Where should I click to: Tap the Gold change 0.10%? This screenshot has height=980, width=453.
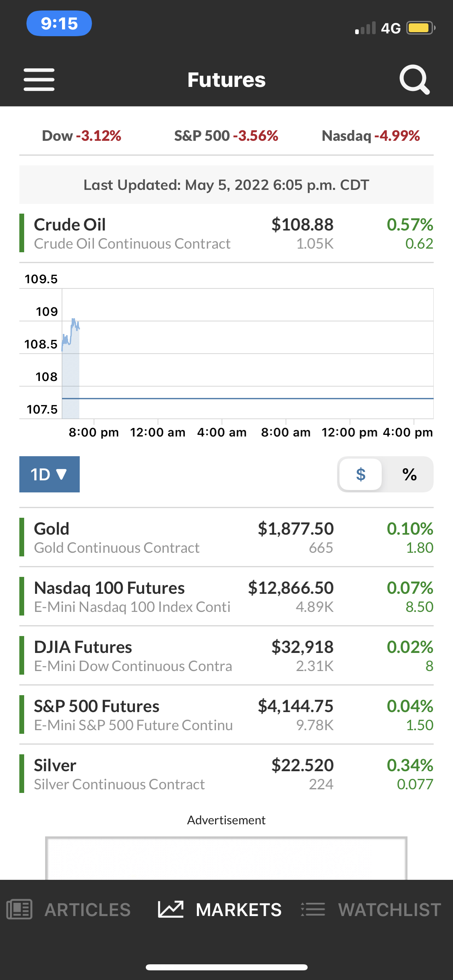[x=410, y=529]
